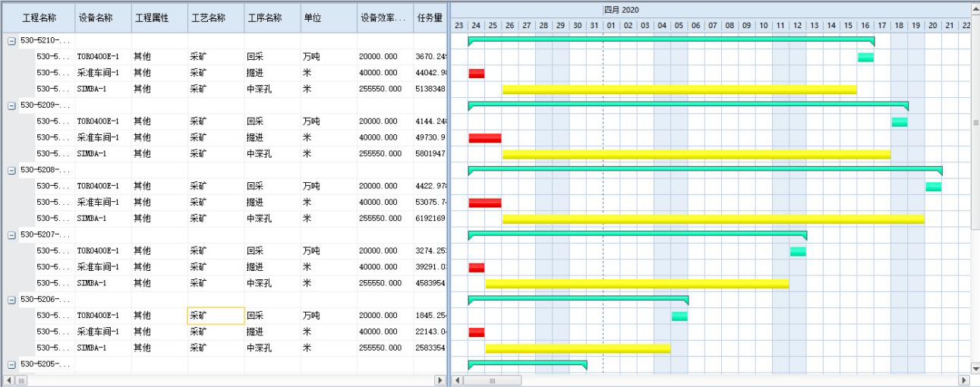Collapse the 530-5209 tree node
980x387 pixels.
[x=11, y=105]
